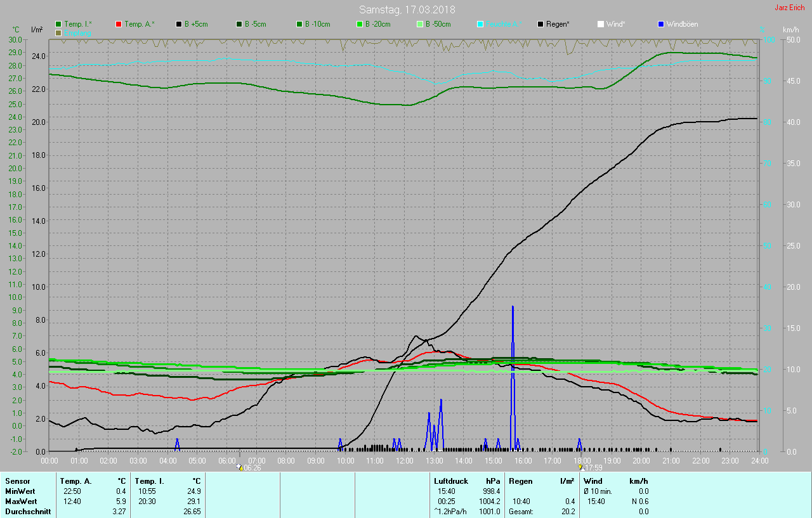Click the sunrise marker at 06:26
Image resolution: width=812 pixels, height=518 pixels.
pos(239,467)
